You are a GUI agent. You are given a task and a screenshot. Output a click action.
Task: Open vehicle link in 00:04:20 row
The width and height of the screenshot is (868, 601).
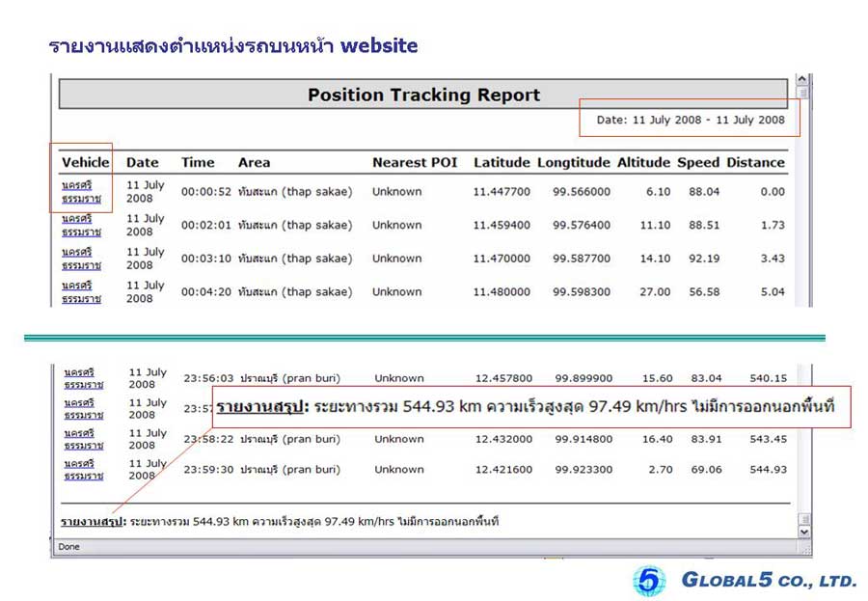coord(81,291)
